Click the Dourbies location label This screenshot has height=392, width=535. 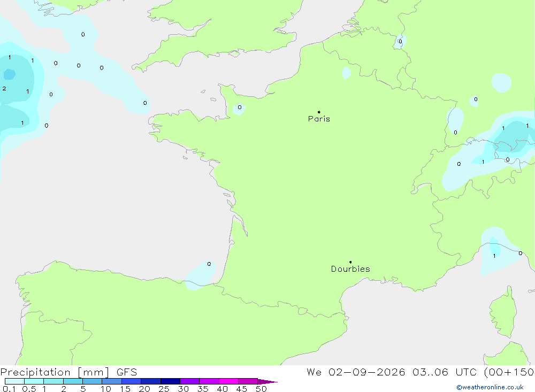tap(350, 269)
